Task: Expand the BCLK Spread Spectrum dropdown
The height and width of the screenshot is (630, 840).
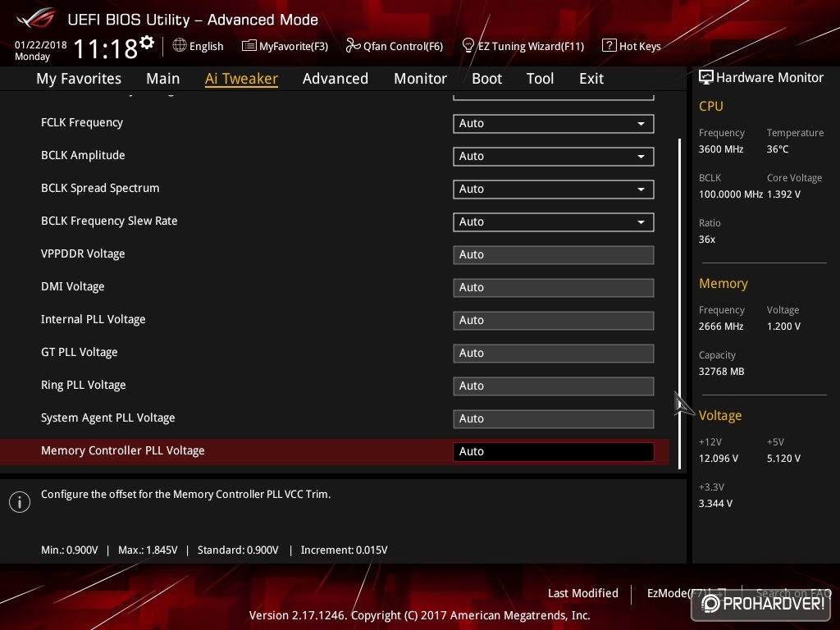Action: click(x=554, y=189)
